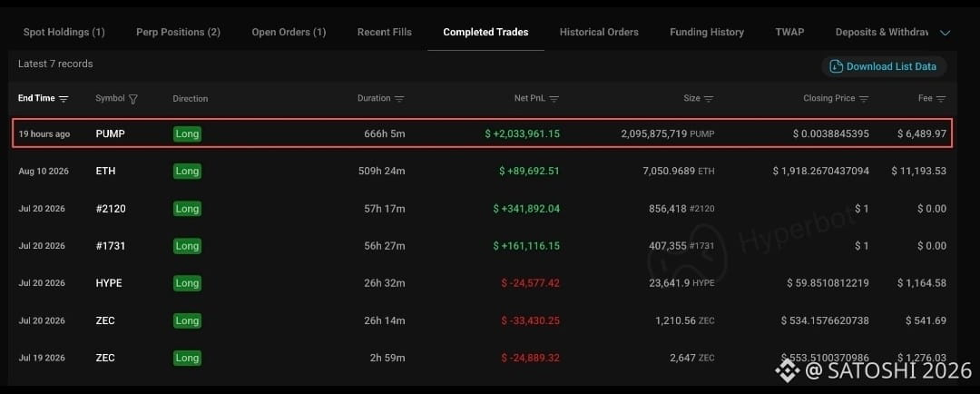Click the download icon beside Download List Data

837,66
